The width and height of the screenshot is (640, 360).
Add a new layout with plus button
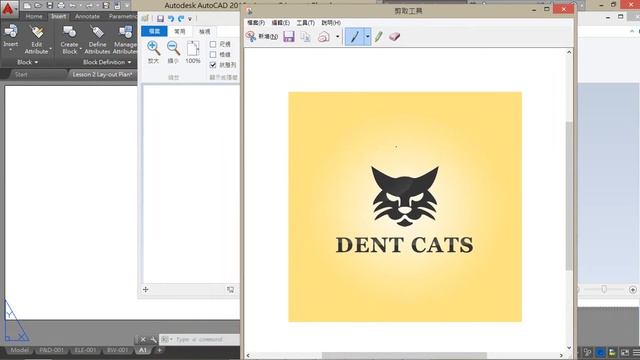160,350
